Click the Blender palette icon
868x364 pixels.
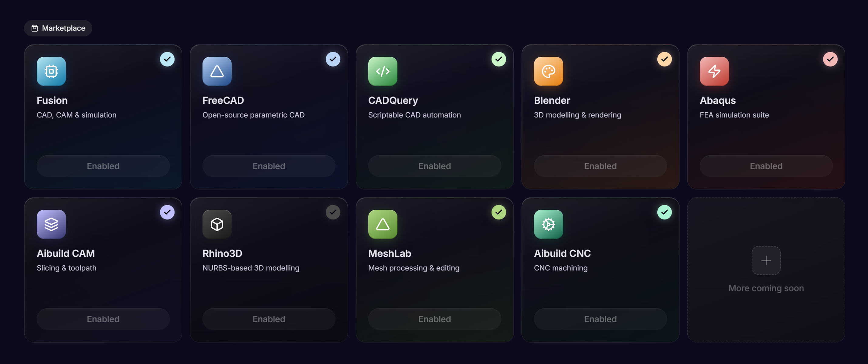pos(549,71)
